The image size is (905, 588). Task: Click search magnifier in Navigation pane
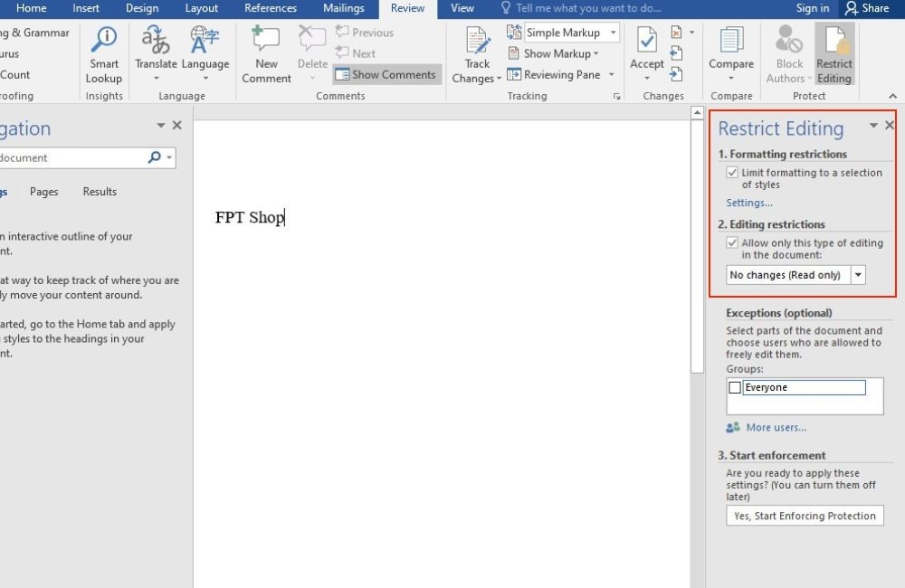pos(154,157)
